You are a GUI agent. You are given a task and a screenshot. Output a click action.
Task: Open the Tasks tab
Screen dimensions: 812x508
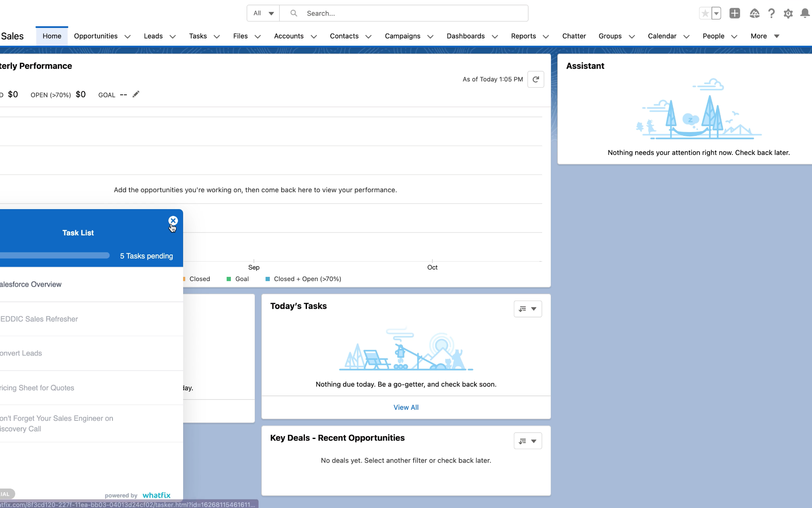[x=198, y=36]
